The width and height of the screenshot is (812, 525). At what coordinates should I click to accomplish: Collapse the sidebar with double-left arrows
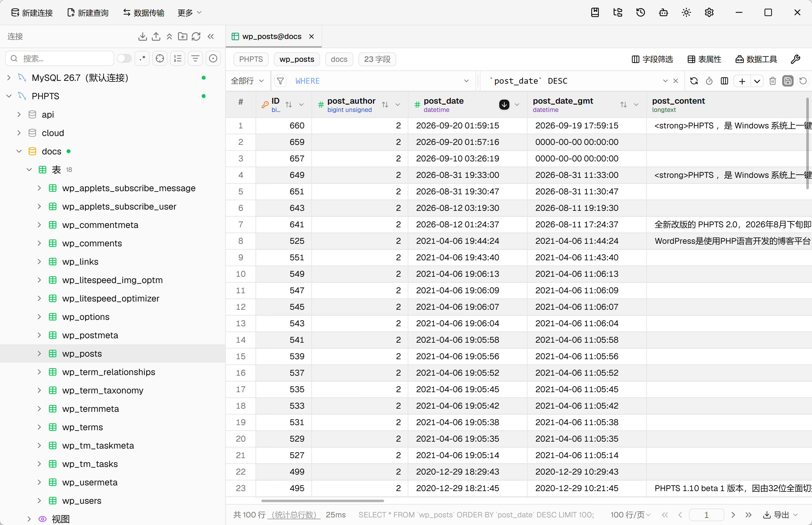click(x=211, y=36)
